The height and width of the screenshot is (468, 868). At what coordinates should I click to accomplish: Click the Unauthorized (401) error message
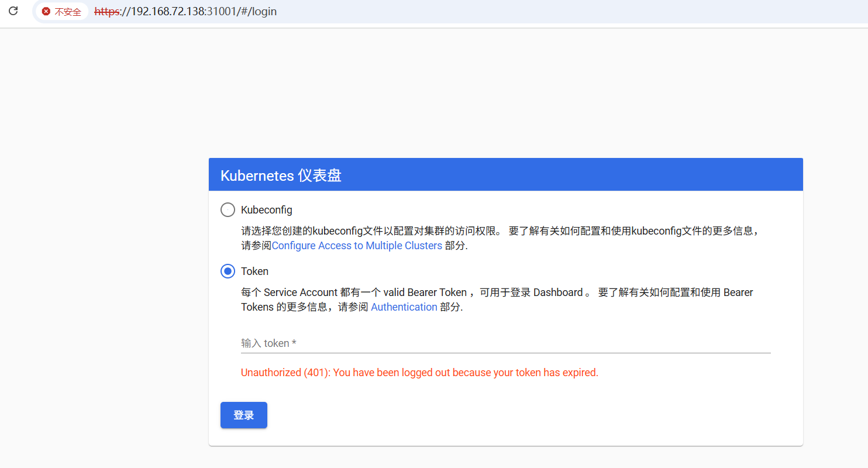tap(419, 373)
